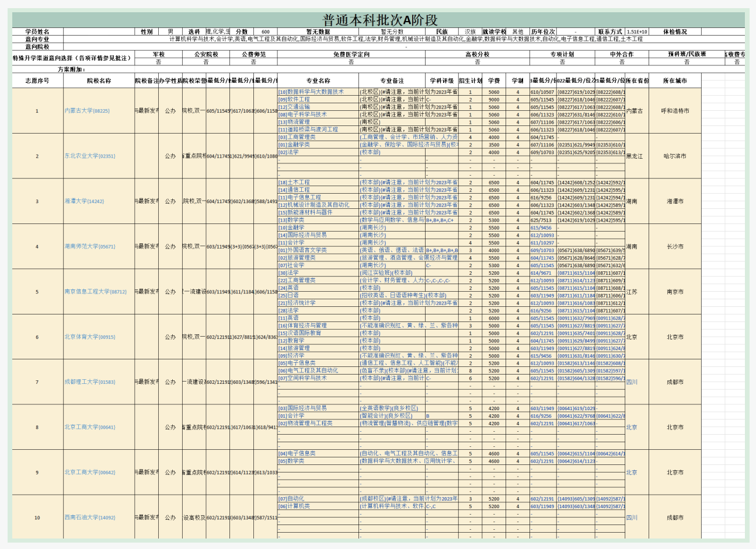The height and width of the screenshot is (549, 756).
Task: Click the 北京体育大学 link
Action: click(x=90, y=337)
